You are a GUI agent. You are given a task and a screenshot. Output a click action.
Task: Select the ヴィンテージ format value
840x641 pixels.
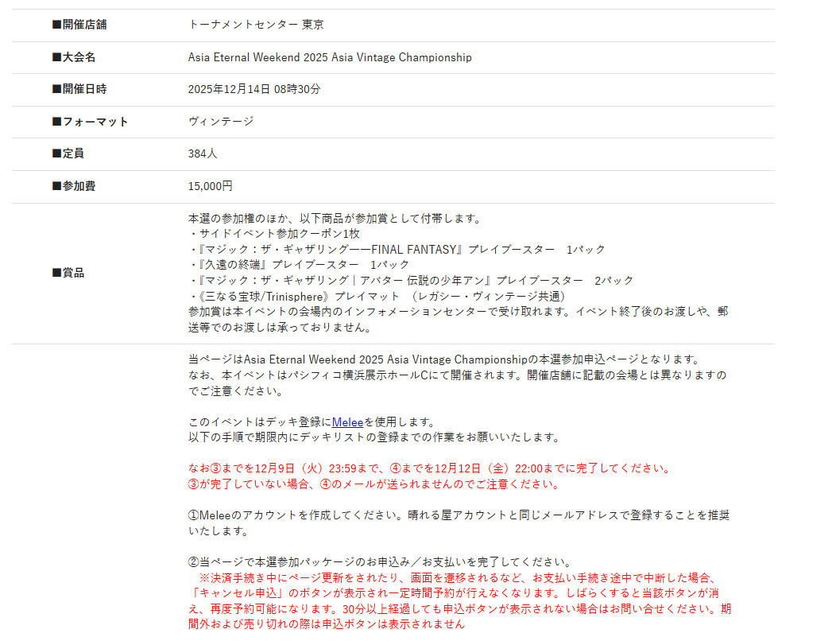(221, 122)
